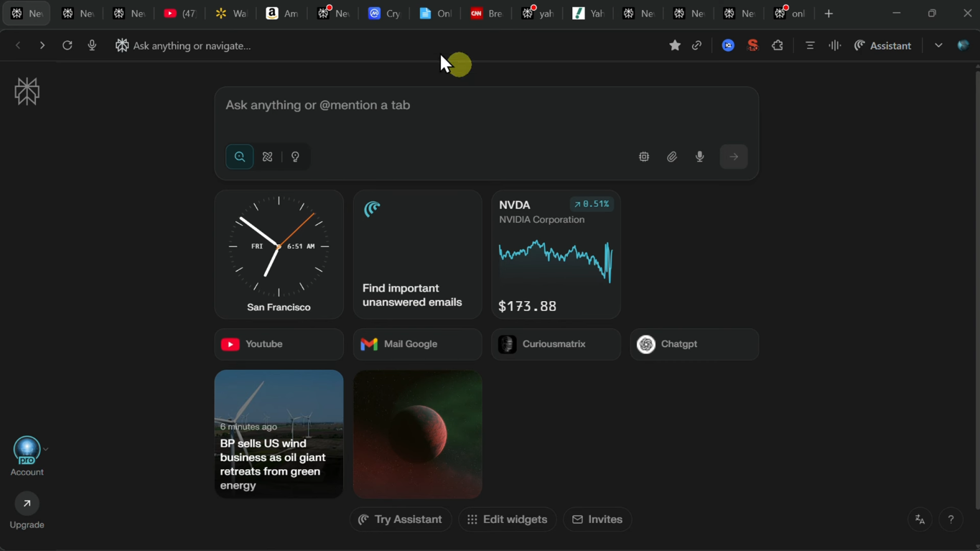Image resolution: width=980 pixels, height=551 pixels.
Task: Open the NVDA stock chart widget
Action: pyautogui.click(x=556, y=254)
